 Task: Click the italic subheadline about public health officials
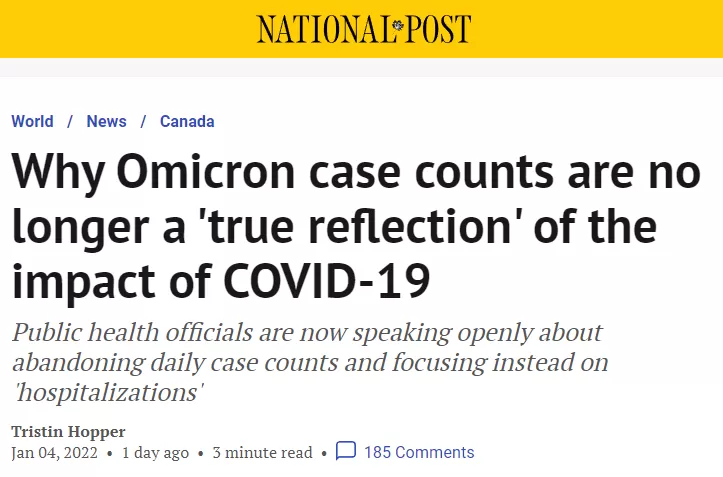tap(310, 363)
